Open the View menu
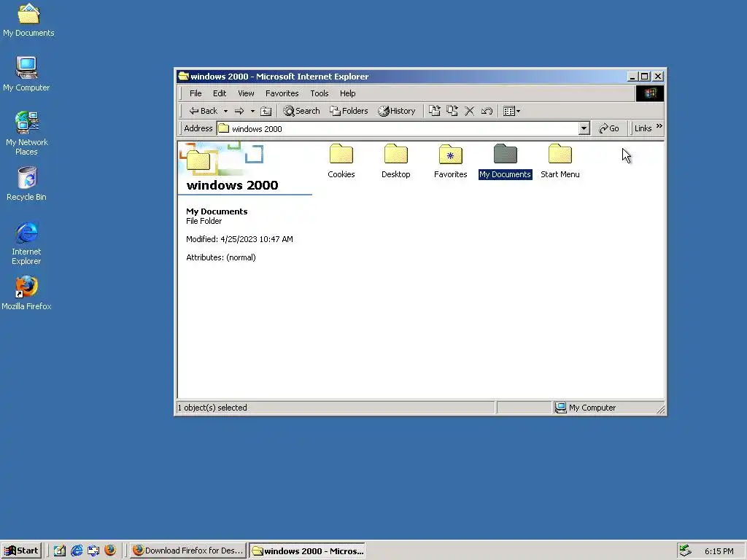The height and width of the screenshot is (560, 747). (x=247, y=93)
